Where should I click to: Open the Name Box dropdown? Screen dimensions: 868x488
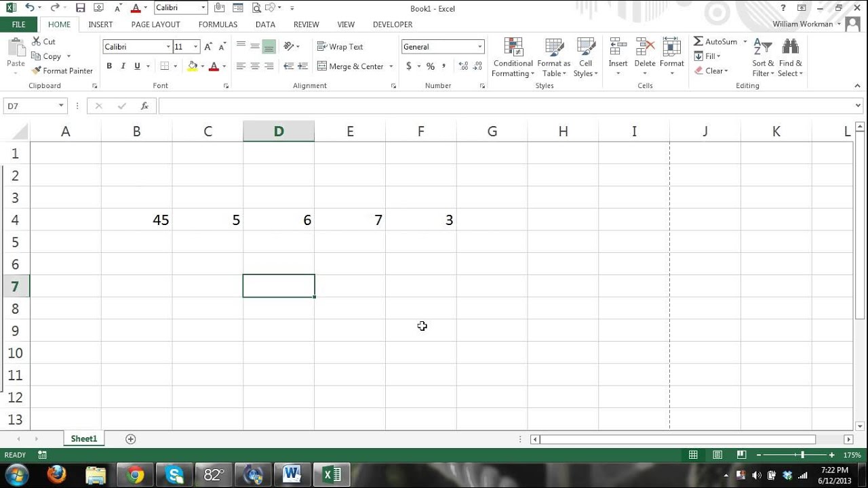(61, 106)
